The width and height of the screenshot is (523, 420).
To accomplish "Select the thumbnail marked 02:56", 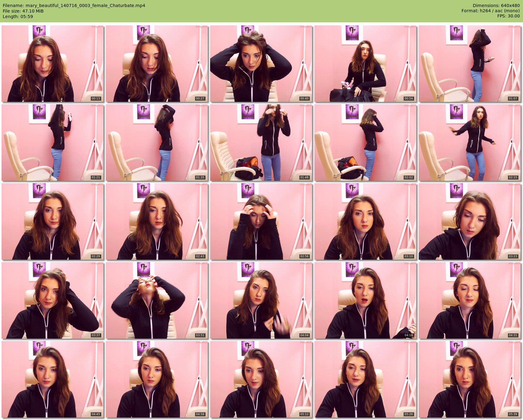I will tap(261, 221).
